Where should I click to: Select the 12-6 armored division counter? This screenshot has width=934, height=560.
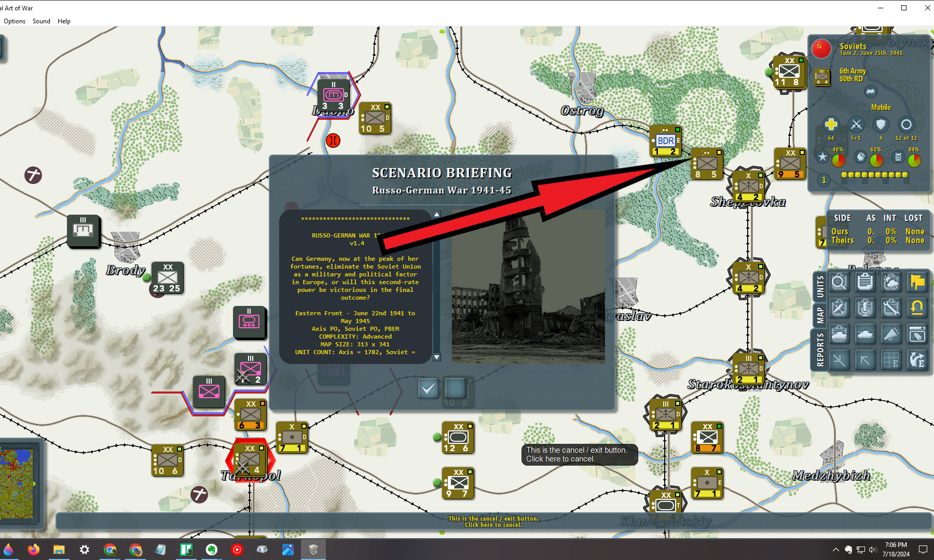[x=458, y=438]
